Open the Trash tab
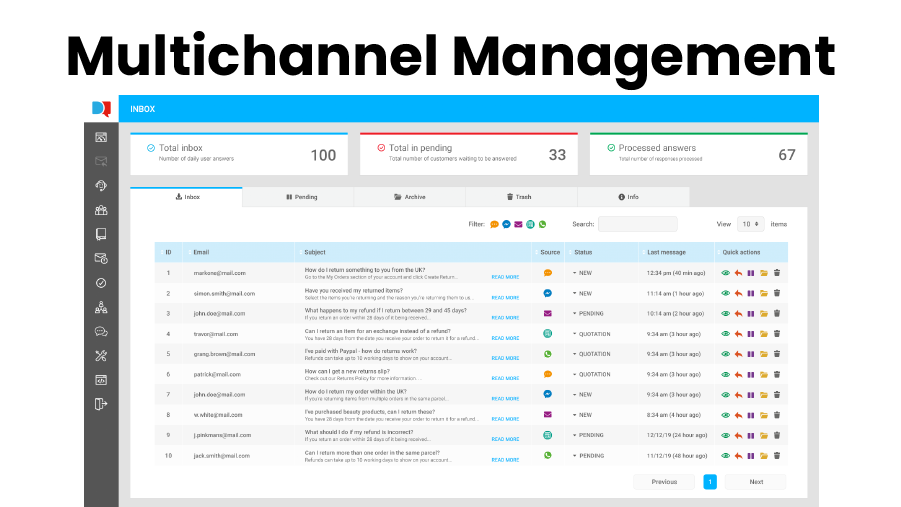 (518, 197)
